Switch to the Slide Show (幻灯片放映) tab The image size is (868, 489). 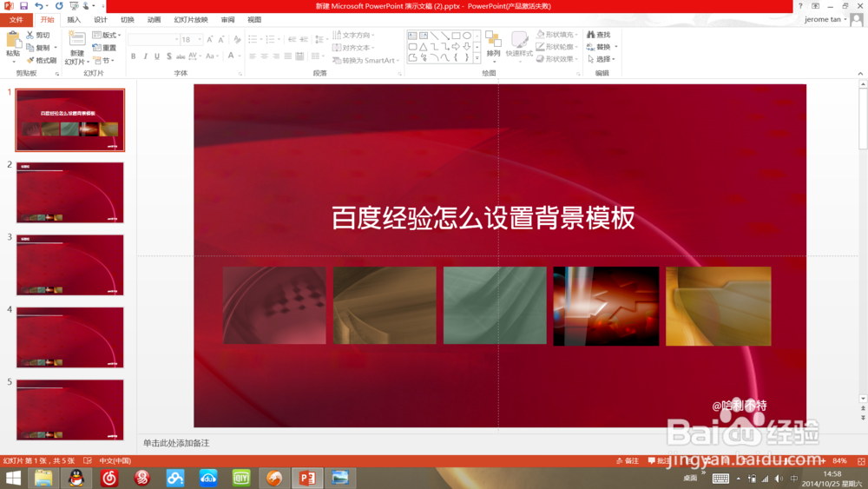[191, 19]
